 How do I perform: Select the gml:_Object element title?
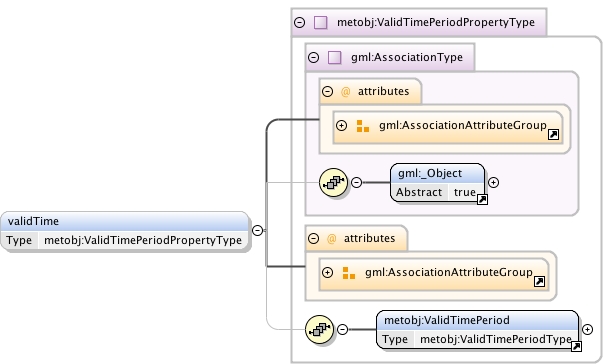tap(430, 173)
